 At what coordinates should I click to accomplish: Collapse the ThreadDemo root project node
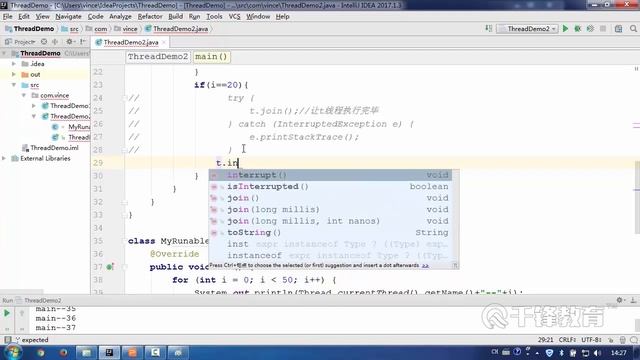[4, 53]
